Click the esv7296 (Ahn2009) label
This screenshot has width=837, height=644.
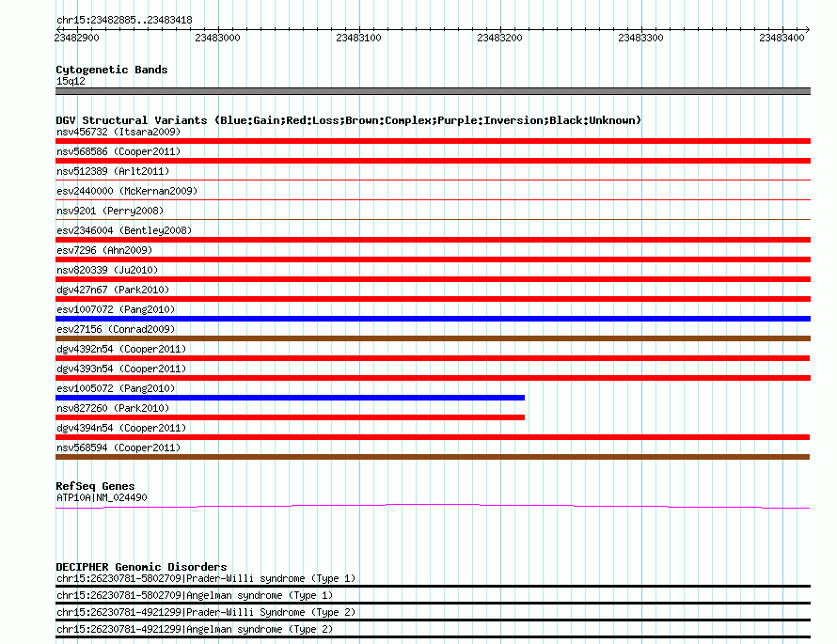coord(104,250)
